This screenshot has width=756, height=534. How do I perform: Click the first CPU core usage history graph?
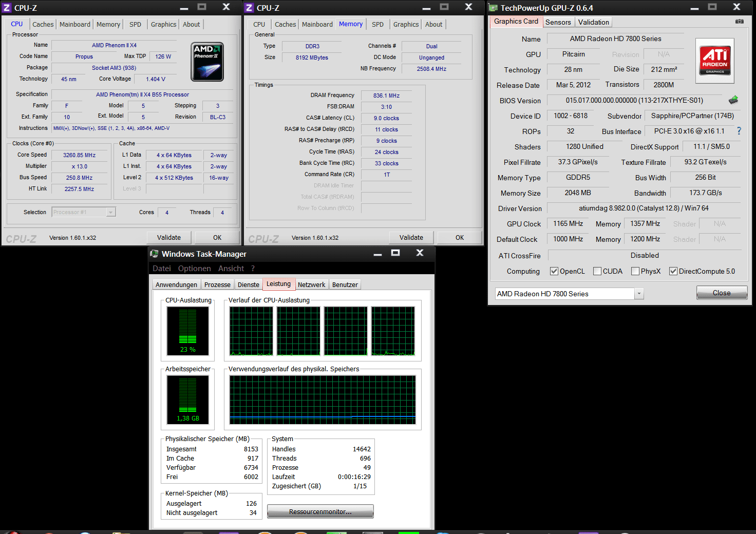(251, 331)
